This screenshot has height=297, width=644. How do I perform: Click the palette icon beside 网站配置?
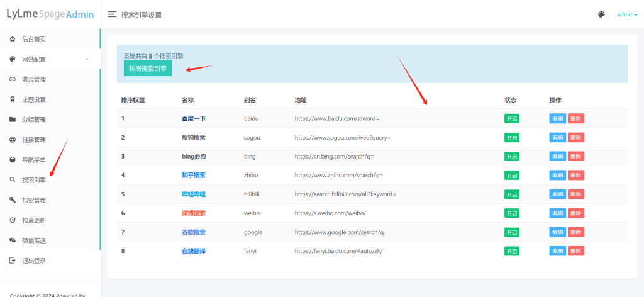tap(13, 59)
